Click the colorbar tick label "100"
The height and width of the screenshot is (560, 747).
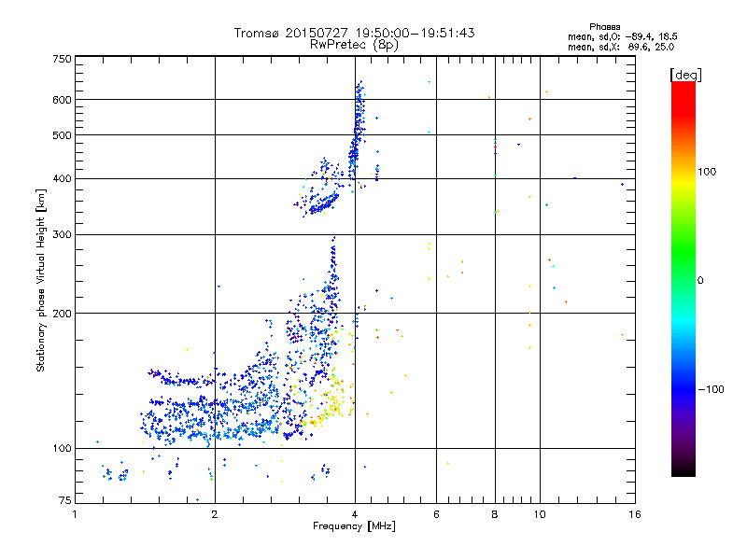point(707,172)
